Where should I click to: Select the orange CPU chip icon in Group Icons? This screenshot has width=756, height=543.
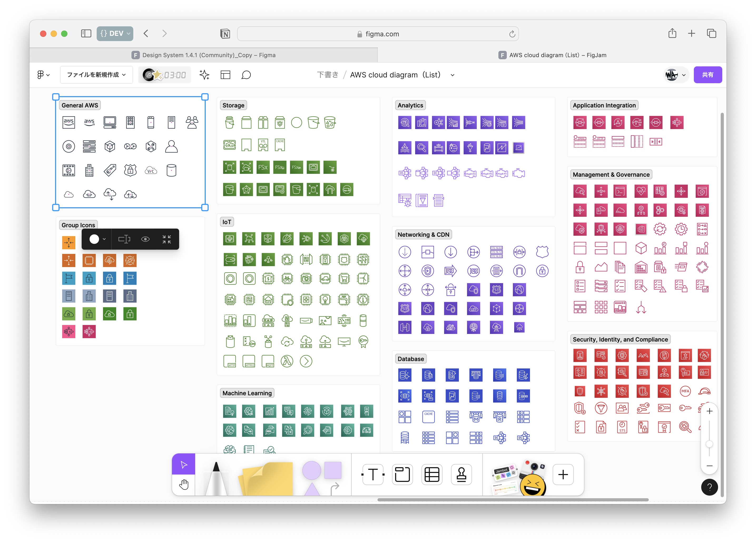89,260
